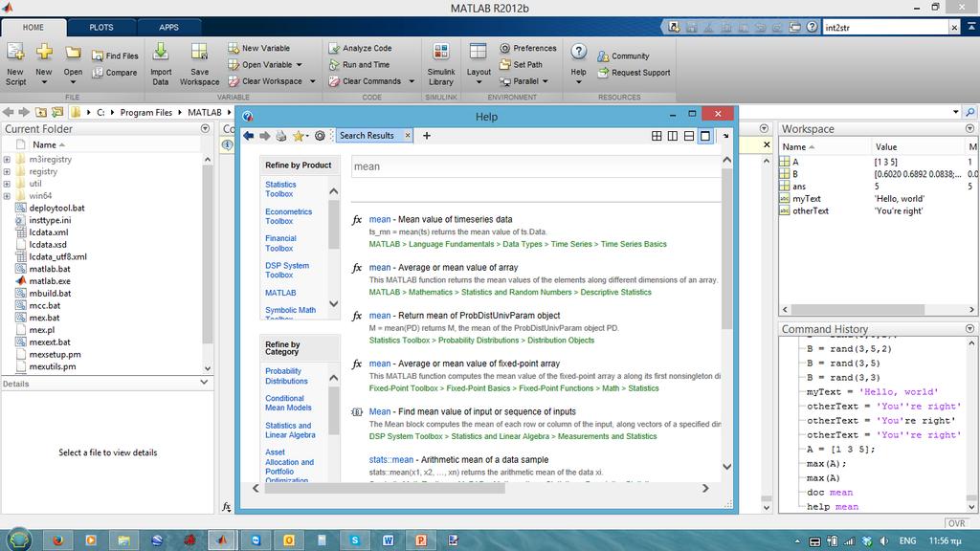
Task: Open Help favorites star dropdown
Action: (x=301, y=136)
